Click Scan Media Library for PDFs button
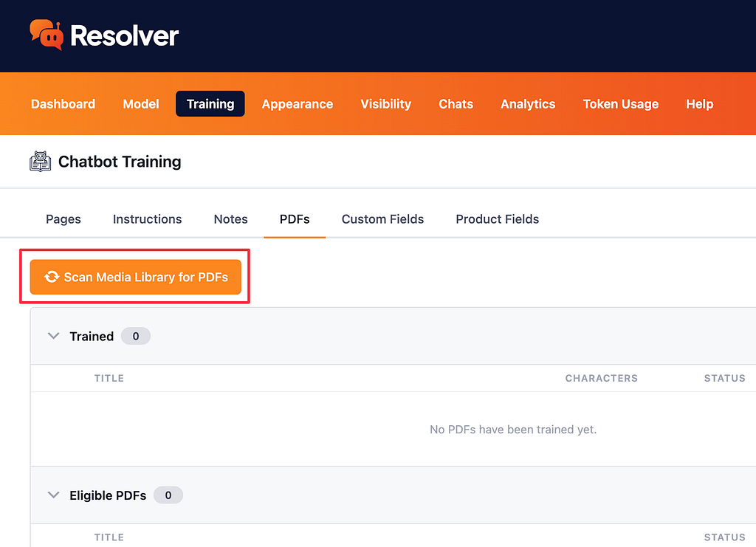 pos(136,277)
